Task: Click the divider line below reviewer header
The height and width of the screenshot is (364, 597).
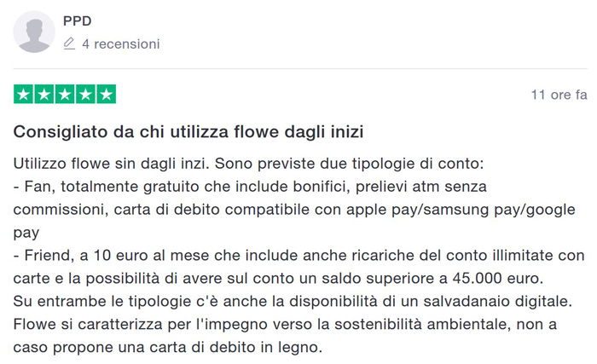Action: [300, 69]
